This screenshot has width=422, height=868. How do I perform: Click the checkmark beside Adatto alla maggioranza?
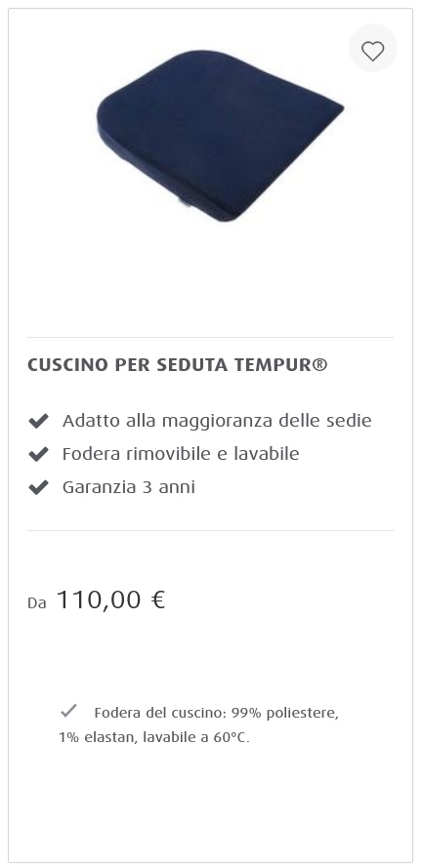(x=38, y=421)
